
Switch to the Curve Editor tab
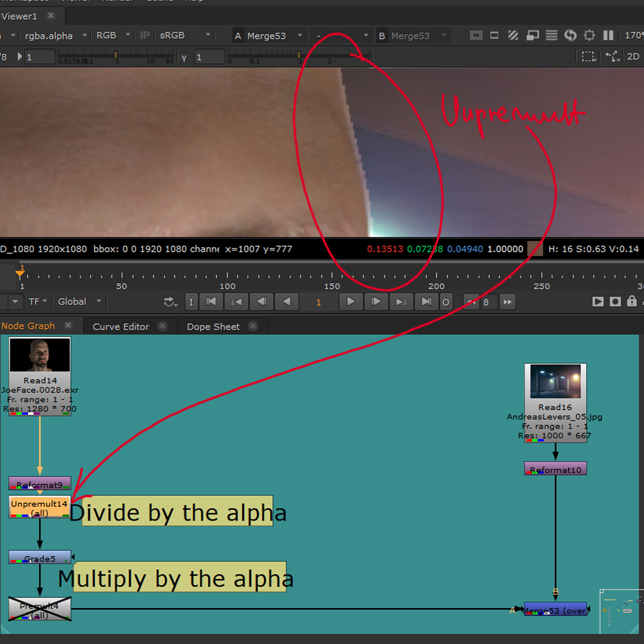point(121,327)
